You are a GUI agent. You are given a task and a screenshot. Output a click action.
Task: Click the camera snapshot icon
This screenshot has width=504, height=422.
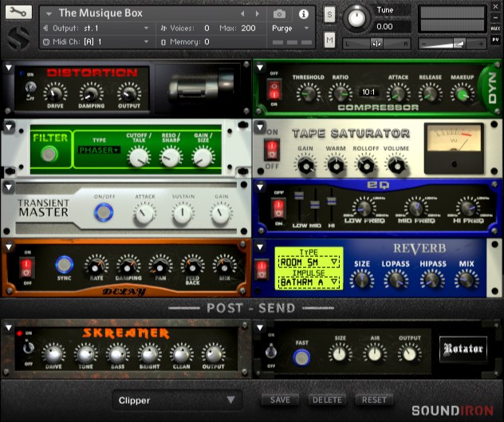pos(279,14)
